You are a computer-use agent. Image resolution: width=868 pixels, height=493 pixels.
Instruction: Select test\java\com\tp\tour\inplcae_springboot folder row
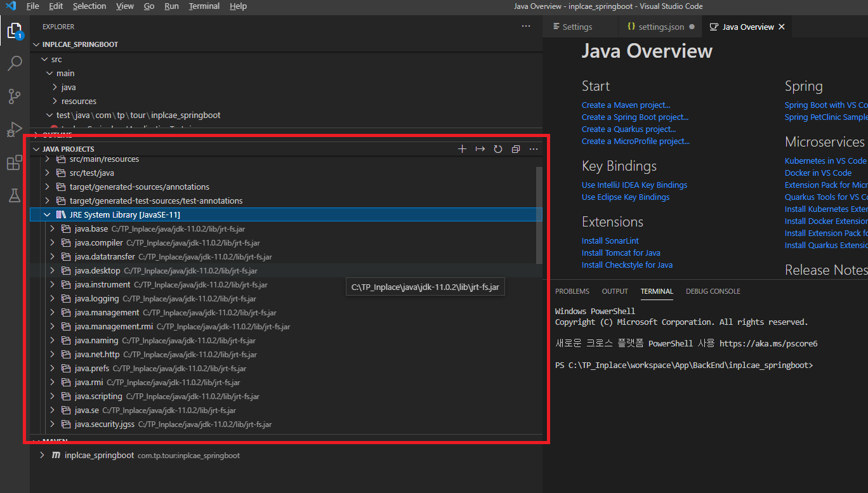286,115
